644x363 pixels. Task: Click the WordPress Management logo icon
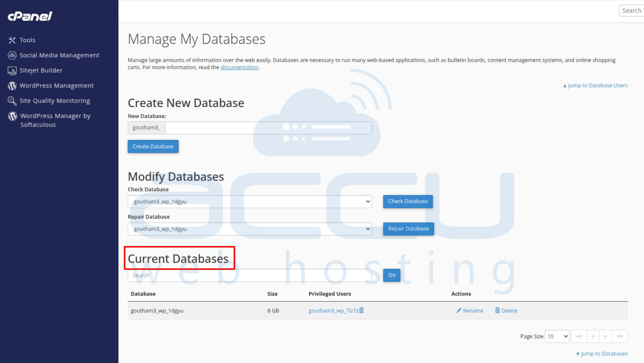click(12, 86)
